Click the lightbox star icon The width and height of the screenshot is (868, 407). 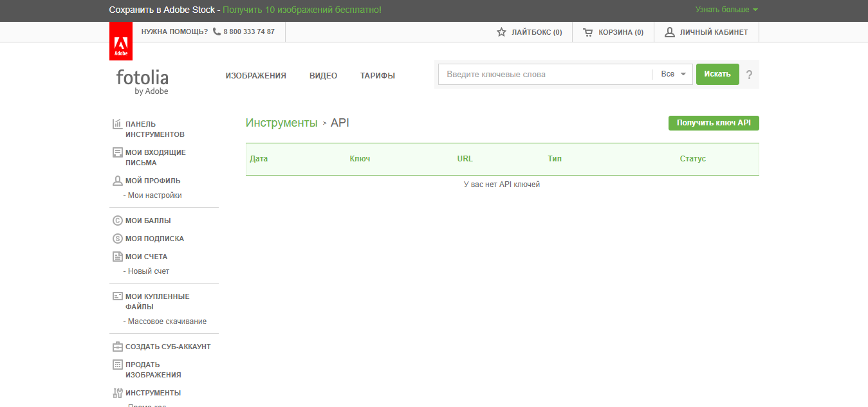(x=502, y=32)
